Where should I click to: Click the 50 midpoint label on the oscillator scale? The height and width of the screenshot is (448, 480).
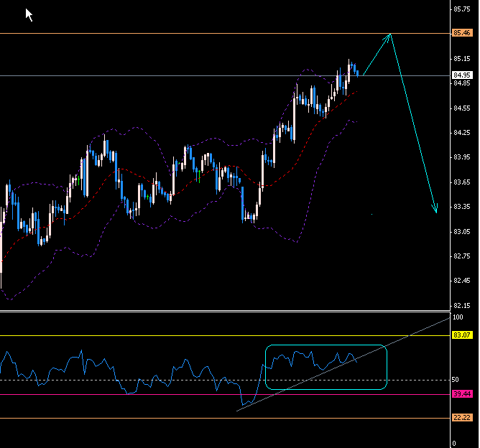click(455, 379)
